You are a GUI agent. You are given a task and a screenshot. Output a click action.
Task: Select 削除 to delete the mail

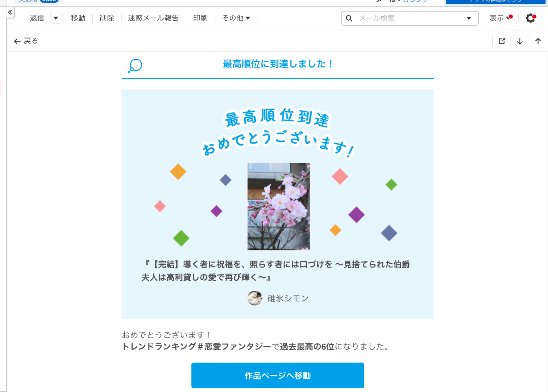[107, 18]
